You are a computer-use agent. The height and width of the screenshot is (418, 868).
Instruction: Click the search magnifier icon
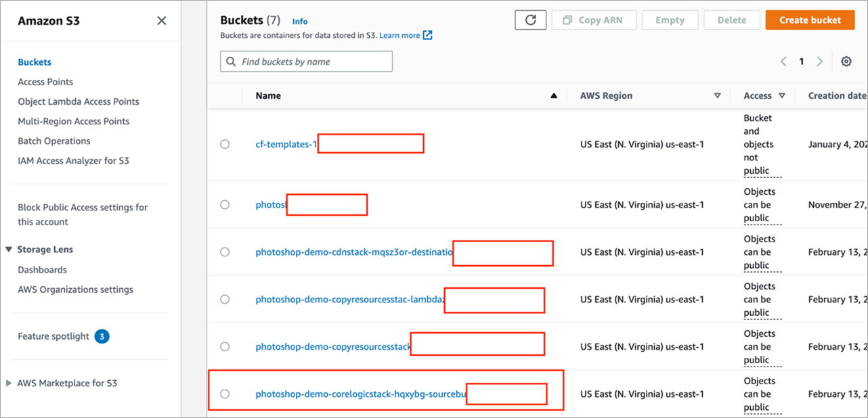click(x=230, y=62)
